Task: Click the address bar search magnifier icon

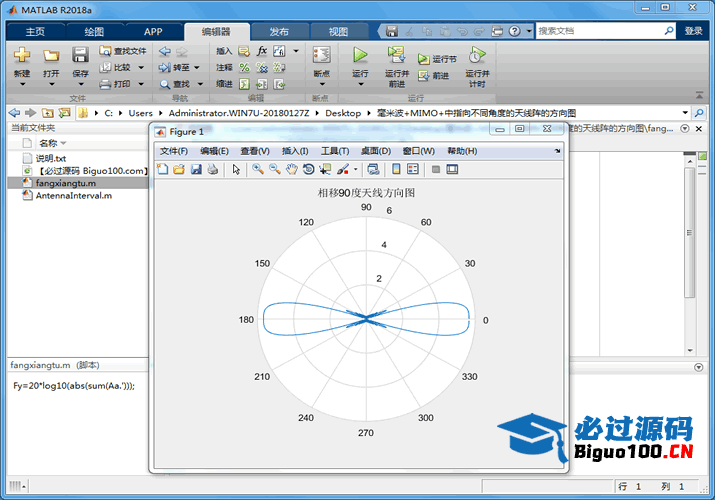Action: [699, 113]
